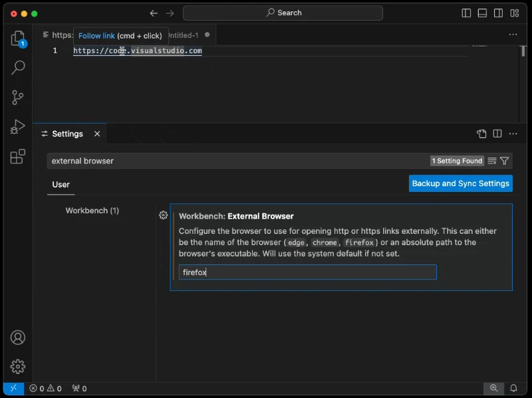Switch to the Settings editor tab

67,134
